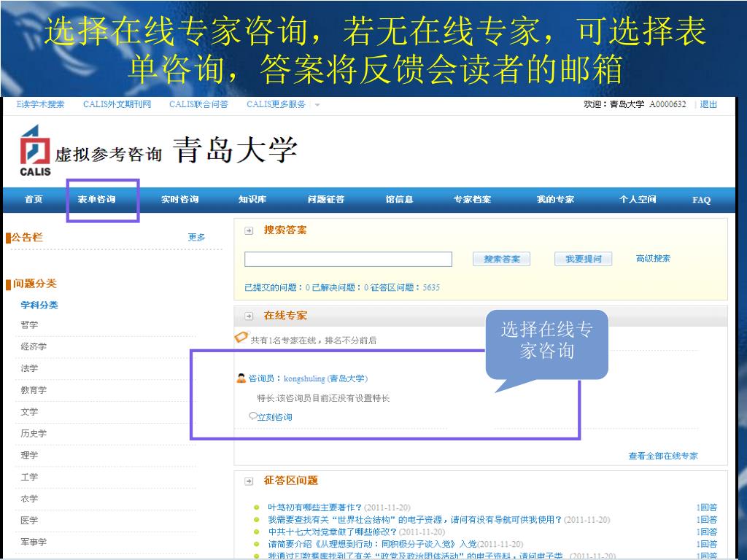Click the E读学术搜索 top link

(40, 104)
